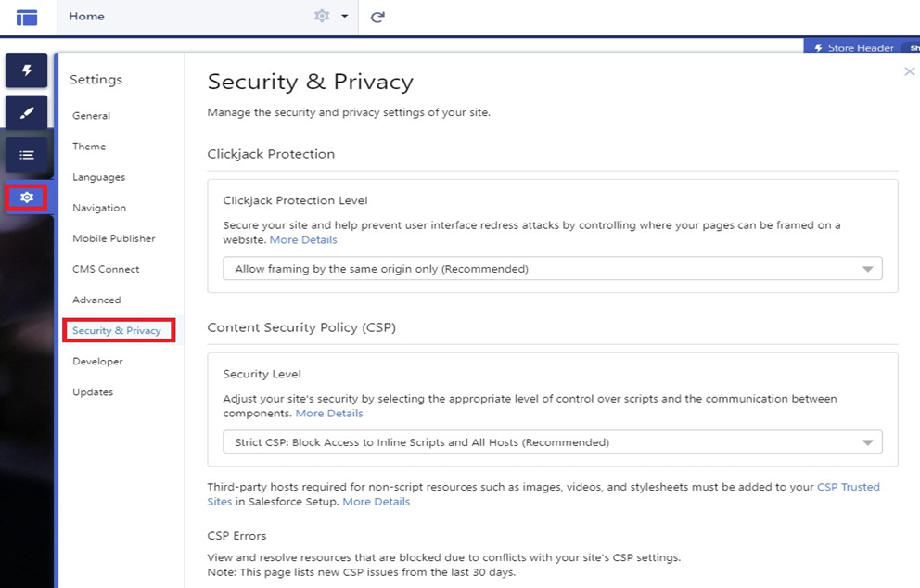Select the Store Header component label
Screen dimensions: 920x588
pyautogui.click(x=860, y=47)
